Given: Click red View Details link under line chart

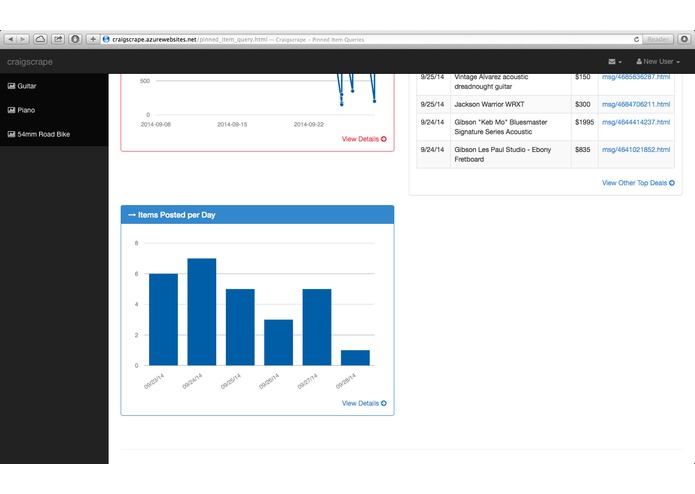Looking at the screenshot, I should point(364,139).
